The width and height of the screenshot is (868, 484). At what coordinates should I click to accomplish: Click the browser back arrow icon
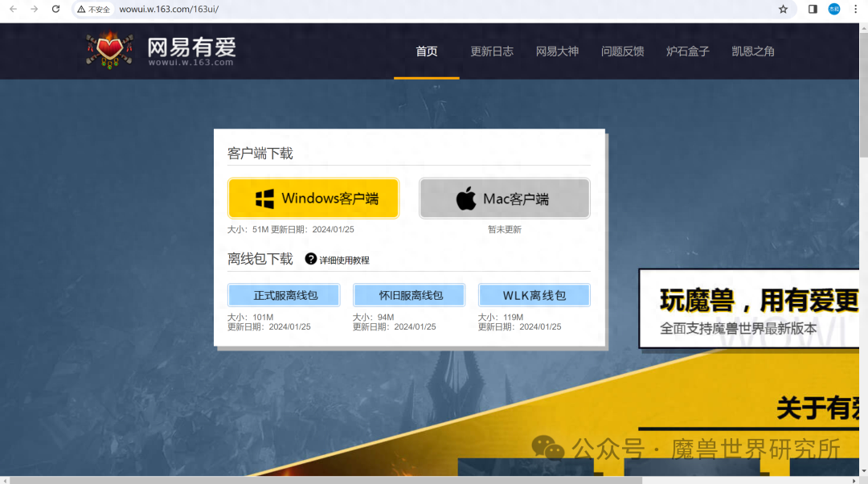(x=13, y=9)
